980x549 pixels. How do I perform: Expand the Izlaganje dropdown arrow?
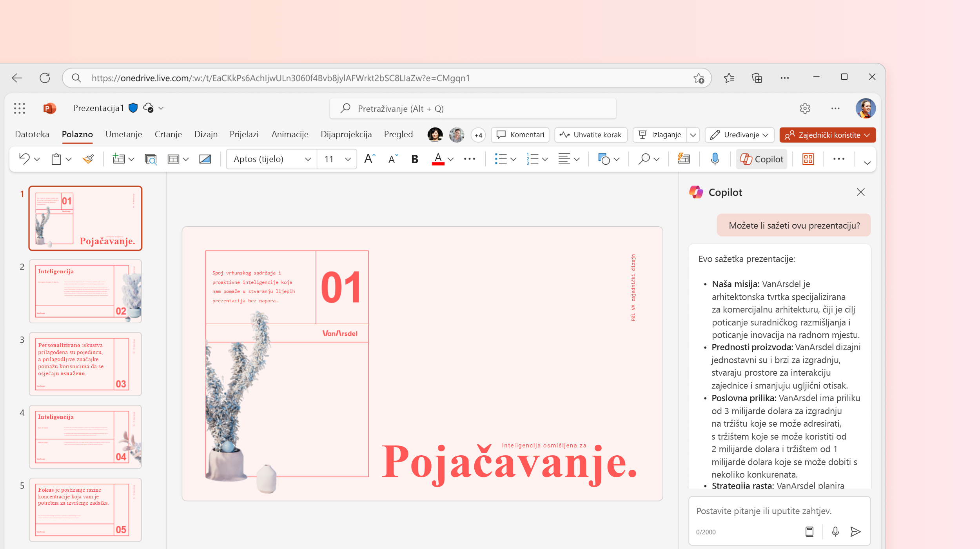(693, 135)
